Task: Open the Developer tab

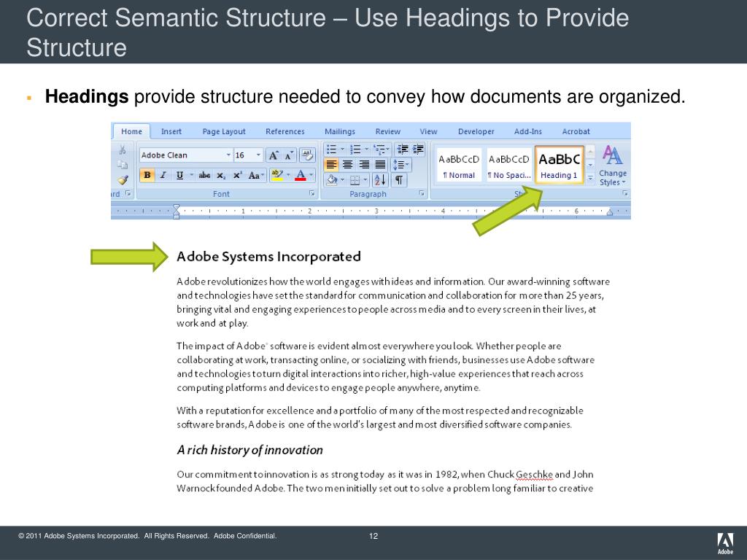Action: [x=476, y=131]
